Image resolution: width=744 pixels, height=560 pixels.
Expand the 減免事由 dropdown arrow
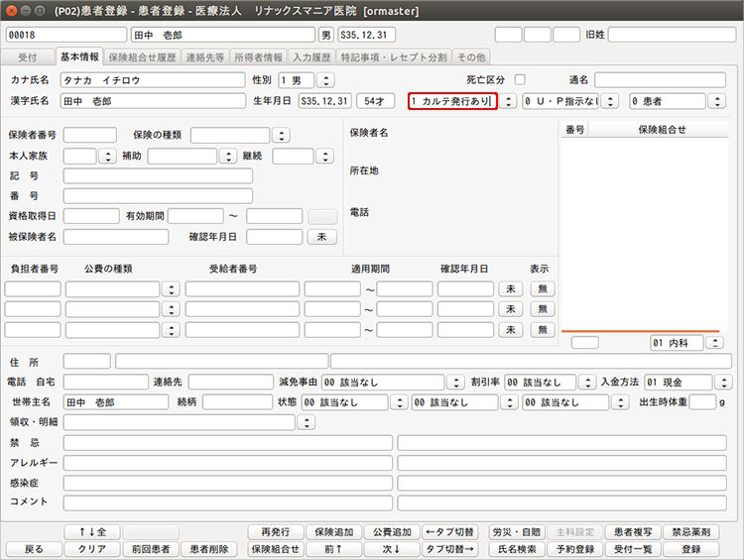(455, 382)
